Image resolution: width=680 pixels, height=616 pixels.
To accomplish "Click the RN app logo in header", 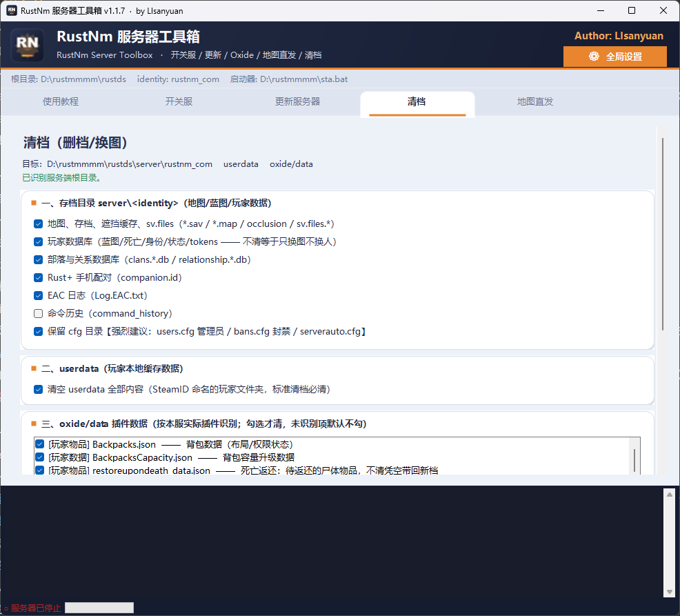I will (27, 45).
